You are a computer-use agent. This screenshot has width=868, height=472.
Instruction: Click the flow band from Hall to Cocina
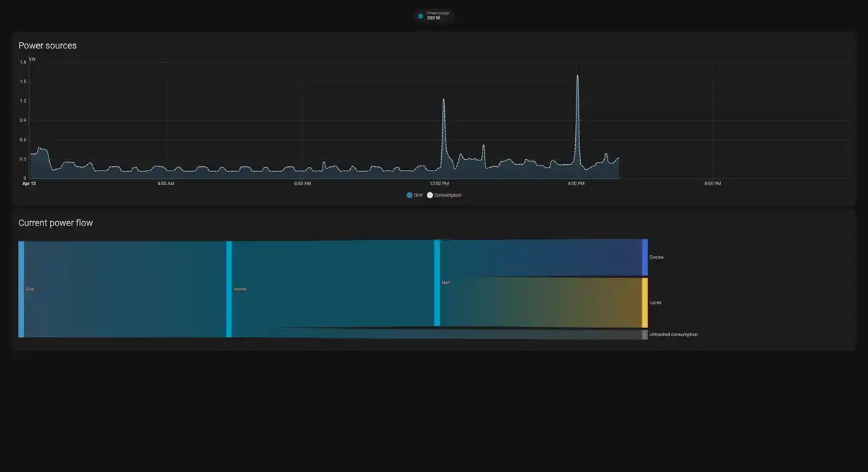(x=542, y=258)
